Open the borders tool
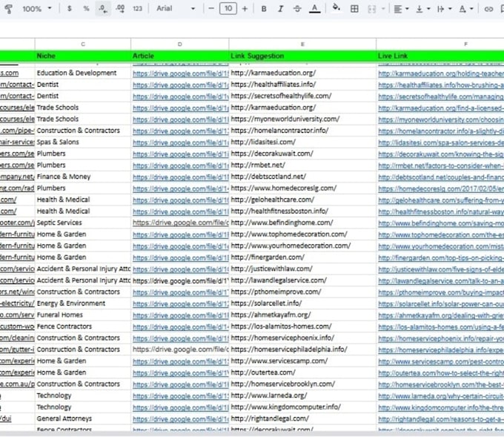The width and height of the screenshot is (504, 437). tap(354, 9)
